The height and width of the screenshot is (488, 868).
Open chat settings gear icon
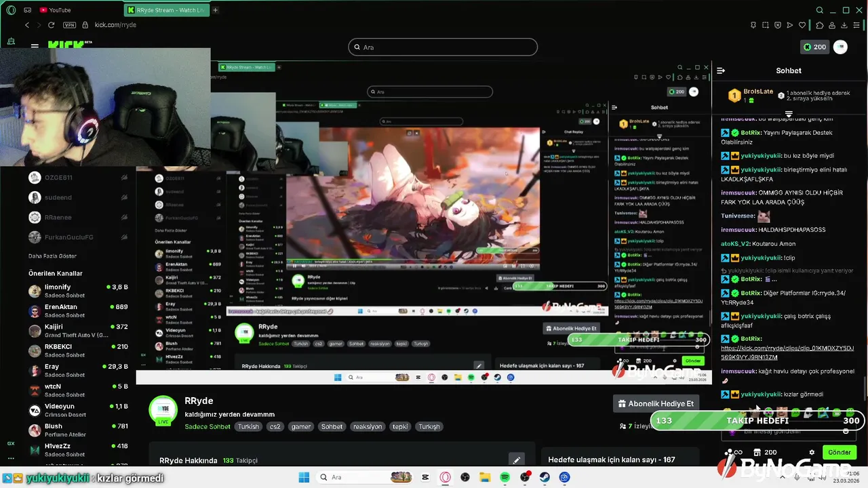(812, 452)
